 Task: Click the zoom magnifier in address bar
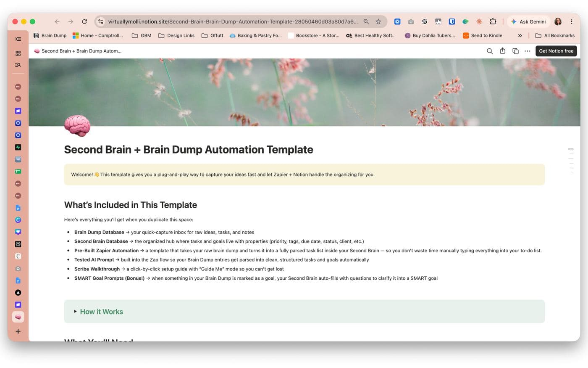366,21
